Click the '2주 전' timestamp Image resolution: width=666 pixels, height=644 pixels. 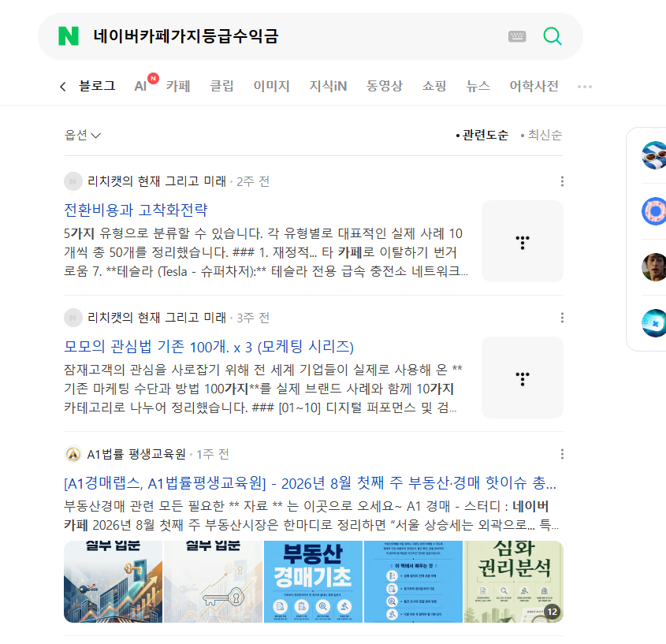[x=253, y=181]
